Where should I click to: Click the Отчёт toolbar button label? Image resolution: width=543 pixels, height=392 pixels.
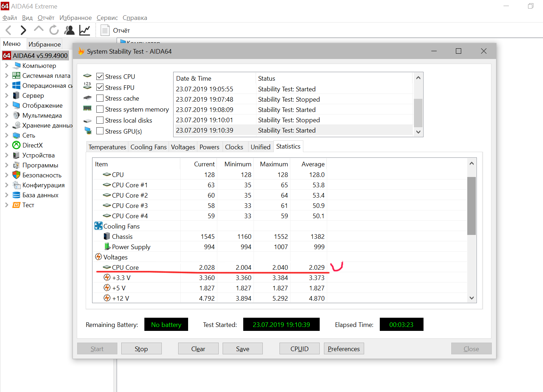coord(121,31)
